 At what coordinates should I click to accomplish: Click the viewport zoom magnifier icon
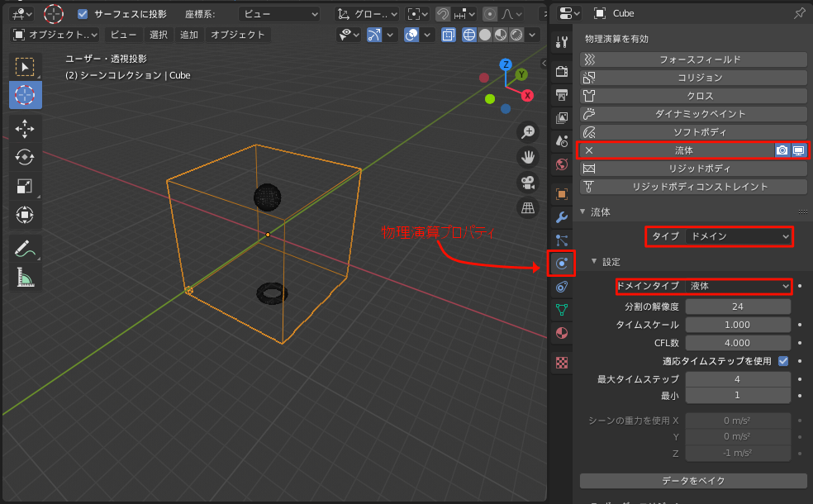[x=528, y=132]
